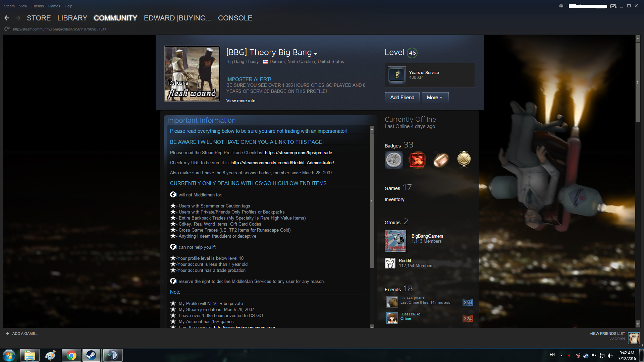Expand the More dropdown button
This screenshot has height=362, width=644.
435,98
